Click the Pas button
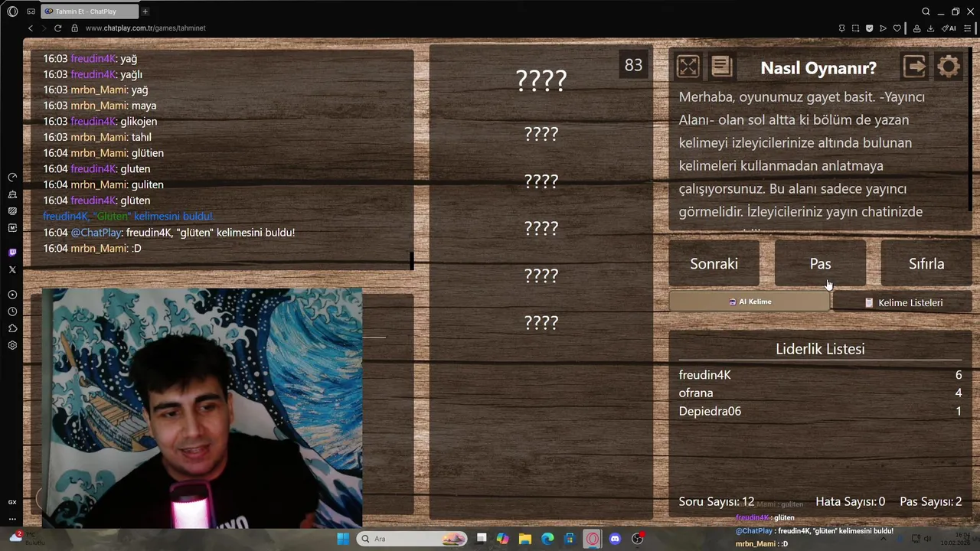 coord(820,263)
